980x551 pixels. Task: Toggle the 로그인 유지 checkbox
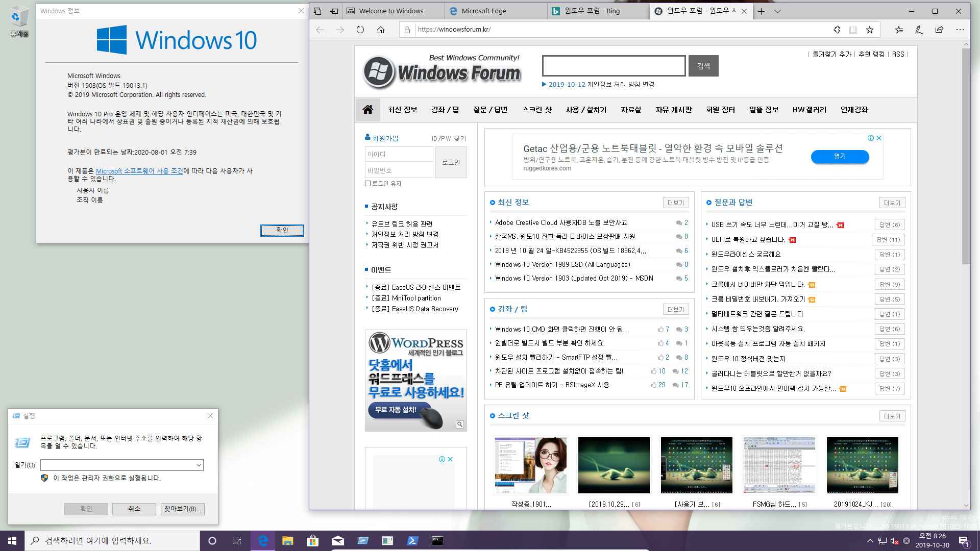coord(367,184)
